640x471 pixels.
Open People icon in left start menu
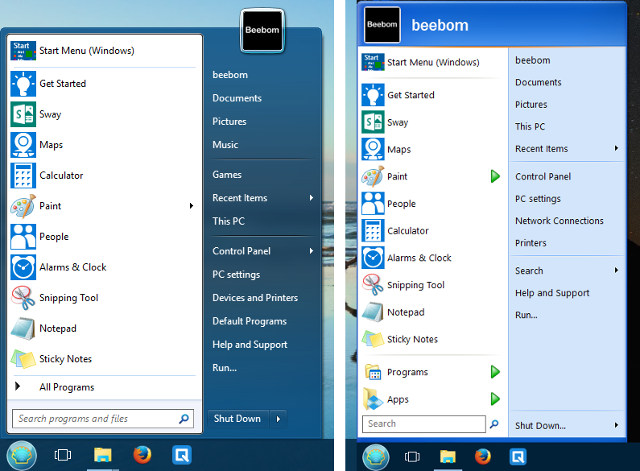(23, 237)
